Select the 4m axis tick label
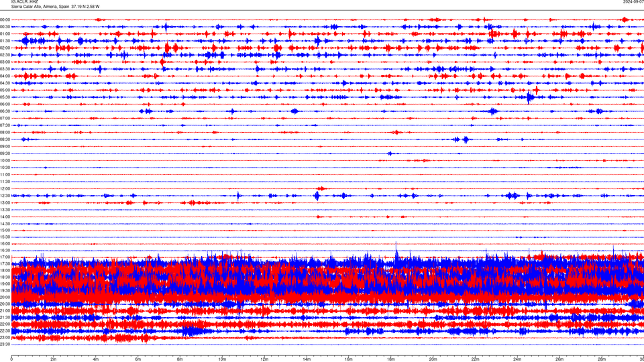 point(96,359)
